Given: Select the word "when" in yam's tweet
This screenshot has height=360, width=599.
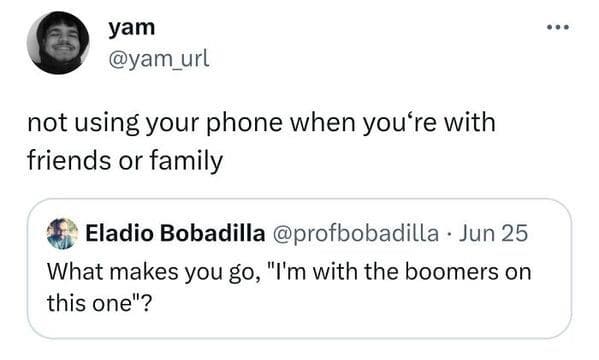Looking at the screenshot, I should click(323, 122).
